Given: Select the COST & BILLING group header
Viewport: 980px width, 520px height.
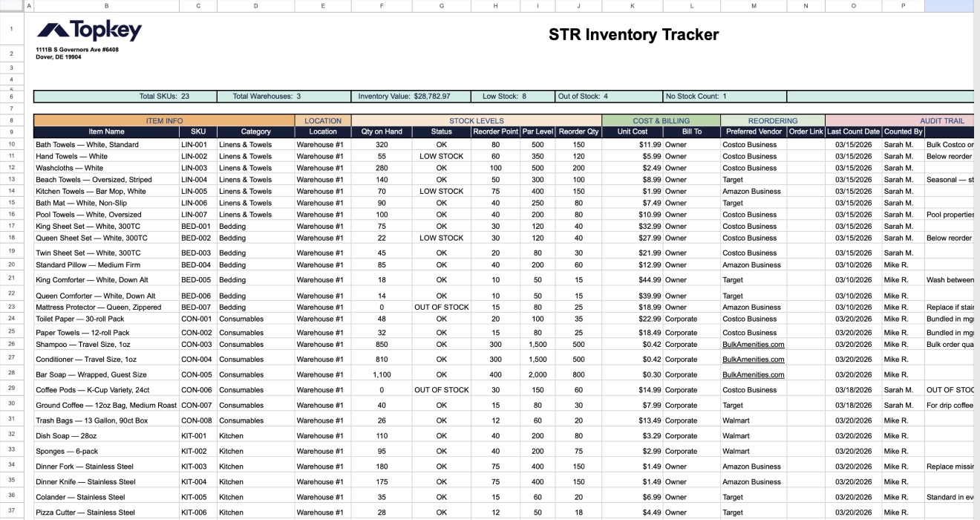Looking at the screenshot, I should 661,120.
